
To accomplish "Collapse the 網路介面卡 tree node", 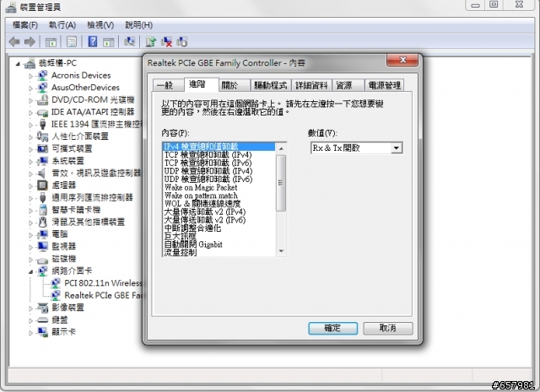I will (30, 271).
